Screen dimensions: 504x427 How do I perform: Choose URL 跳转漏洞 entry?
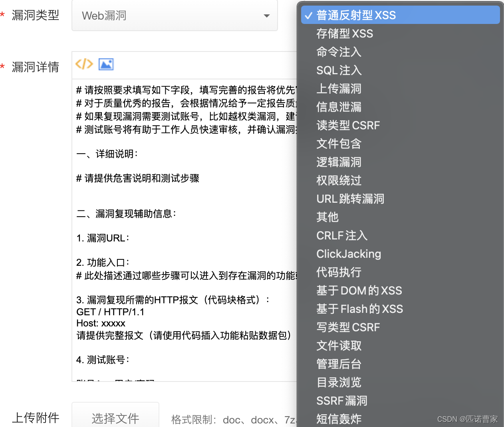[x=400, y=199]
